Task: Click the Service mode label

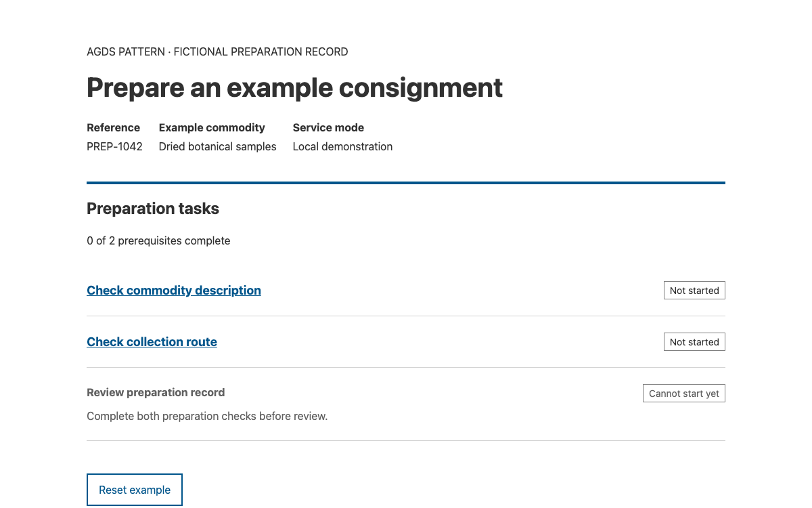Action: (x=328, y=127)
